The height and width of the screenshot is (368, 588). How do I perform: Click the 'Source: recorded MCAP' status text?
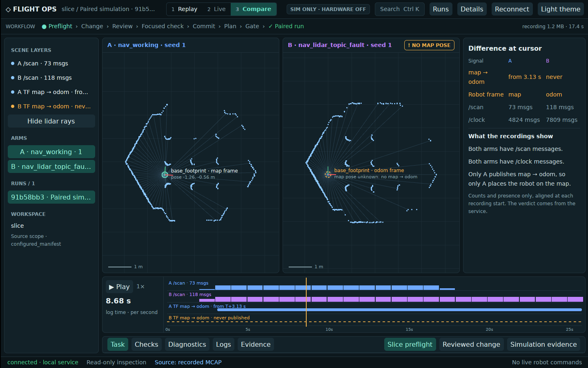tap(188, 362)
